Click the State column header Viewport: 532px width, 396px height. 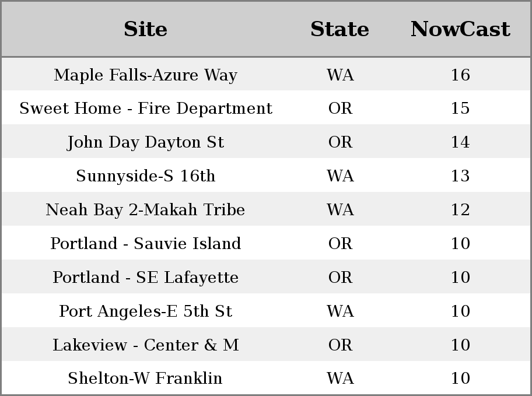coord(339,29)
